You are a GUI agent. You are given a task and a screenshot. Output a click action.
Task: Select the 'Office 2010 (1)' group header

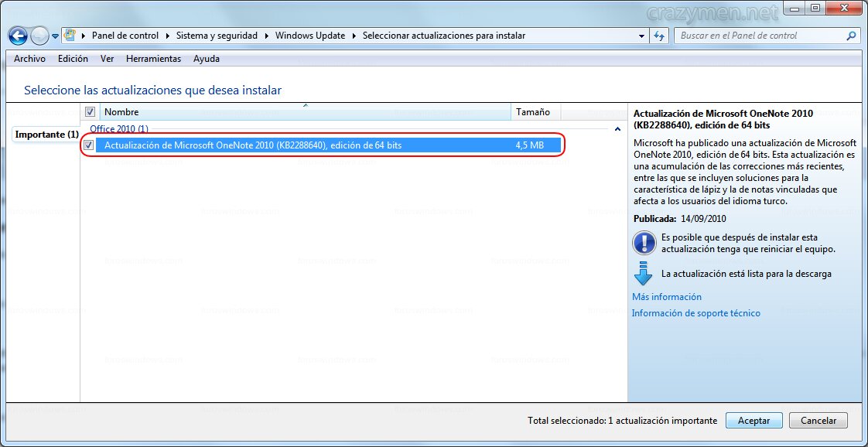pyautogui.click(x=120, y=129)
